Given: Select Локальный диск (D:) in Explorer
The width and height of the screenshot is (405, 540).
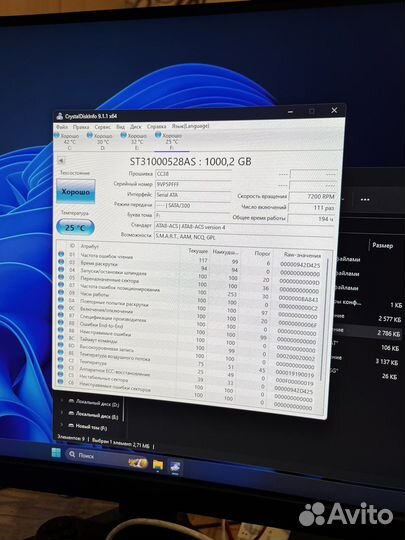Looking at the screenshot, I should 94,403.
